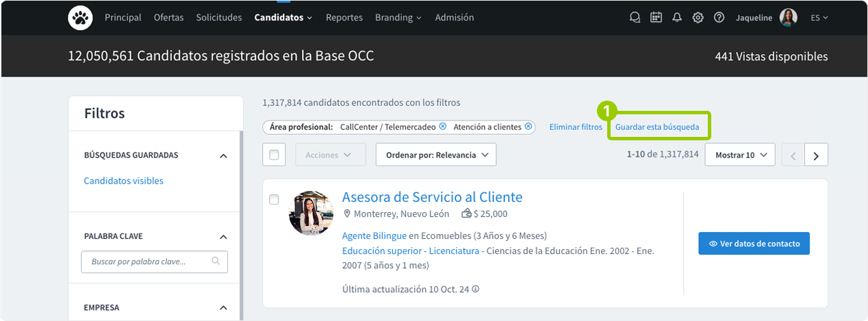Viewport: 868px width, 321px height.
Task: Open the Candidatos menu
Action: click(283, 18)
